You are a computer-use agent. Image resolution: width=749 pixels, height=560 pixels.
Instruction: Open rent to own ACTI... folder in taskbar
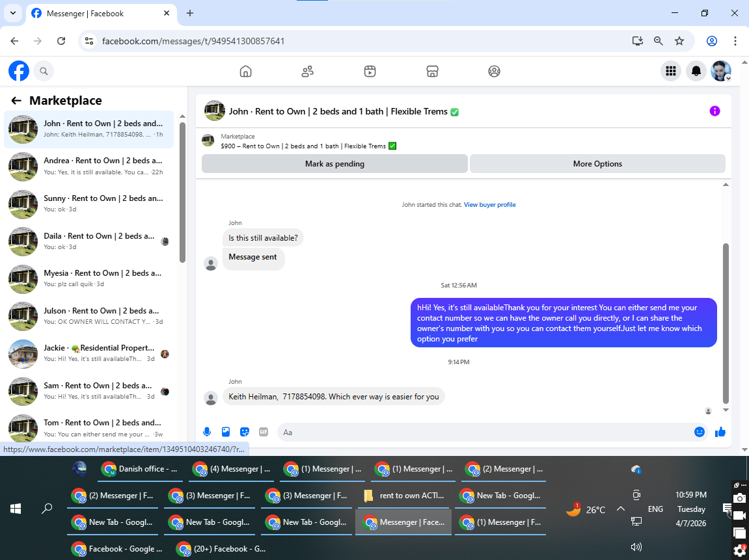(x=405, y=496)
